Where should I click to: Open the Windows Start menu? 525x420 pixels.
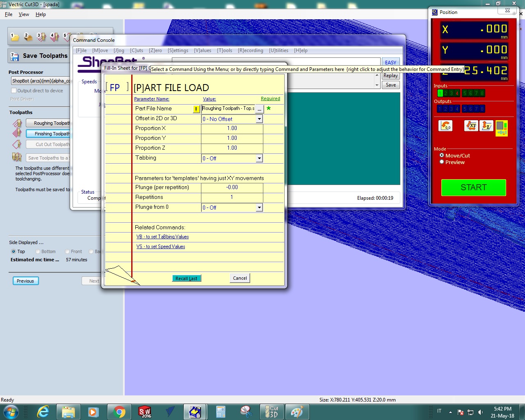click(x=11, y=411)
